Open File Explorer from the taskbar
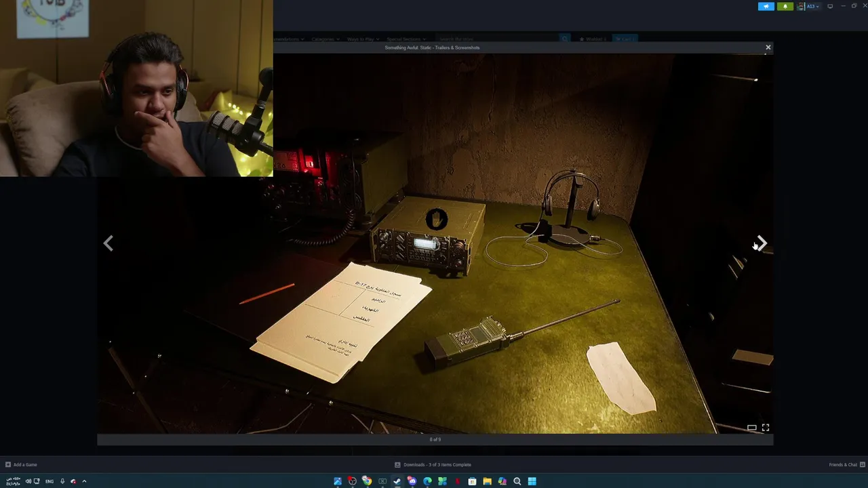The width and height of the screenshot is (868, 488). pos(487,481)
